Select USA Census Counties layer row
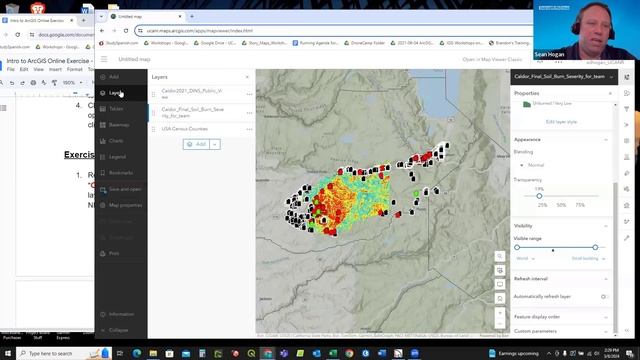 [x=202, y=129]
